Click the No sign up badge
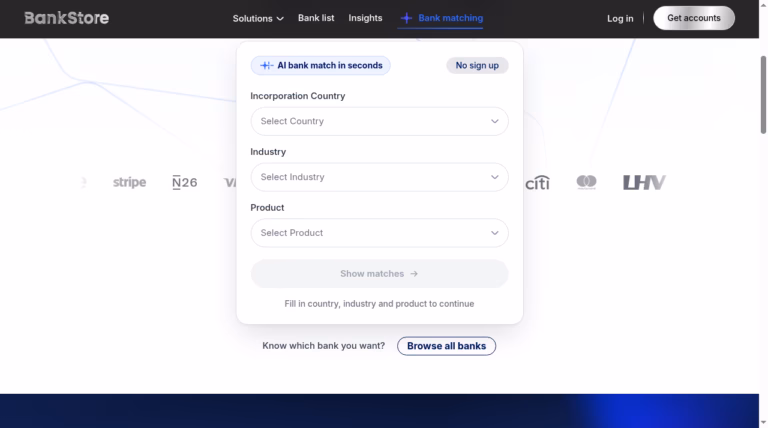 [x=477, y=66]
